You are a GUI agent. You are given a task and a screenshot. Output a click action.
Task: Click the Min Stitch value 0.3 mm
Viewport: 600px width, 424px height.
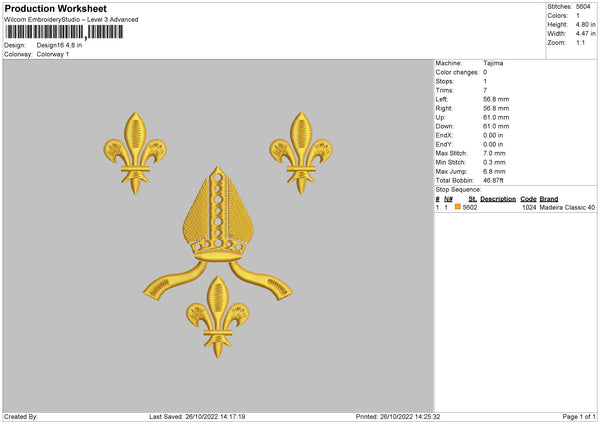pos(494,162)
